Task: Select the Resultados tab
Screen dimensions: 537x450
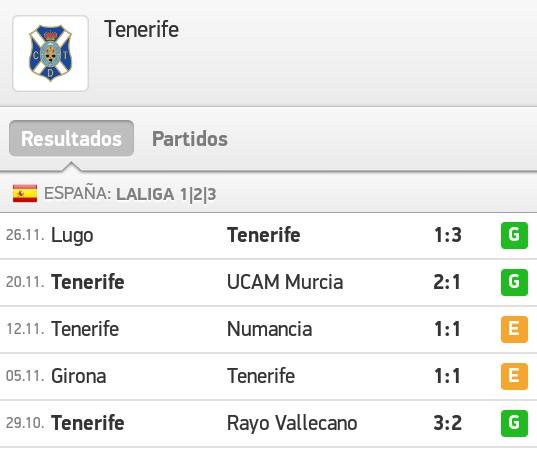Action: point(71,138)
